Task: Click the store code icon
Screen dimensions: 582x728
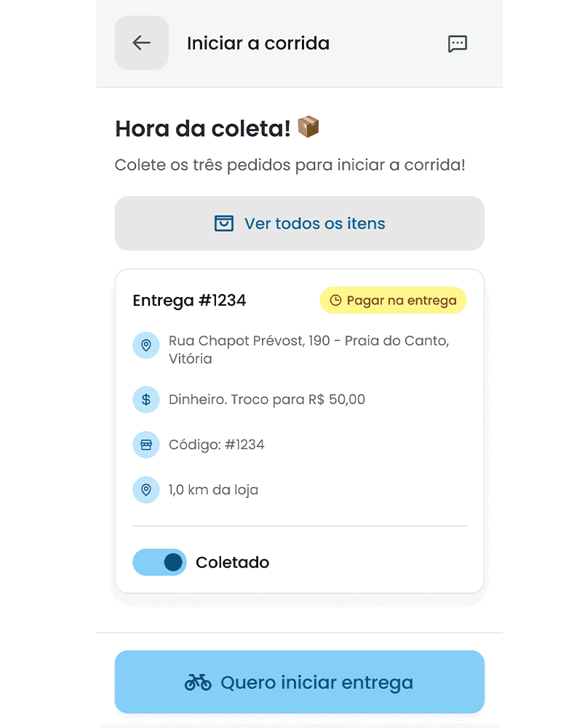Action: 145,445
